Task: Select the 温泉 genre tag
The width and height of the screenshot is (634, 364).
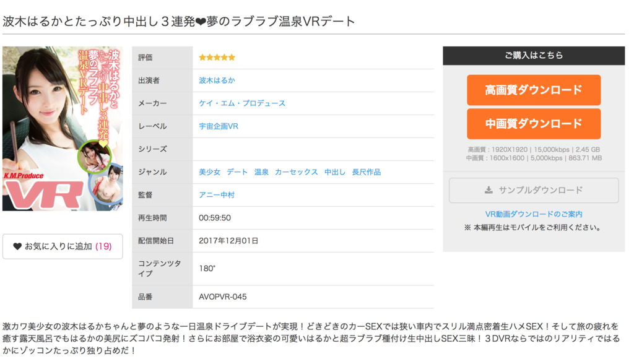Action: pos(261,172)
